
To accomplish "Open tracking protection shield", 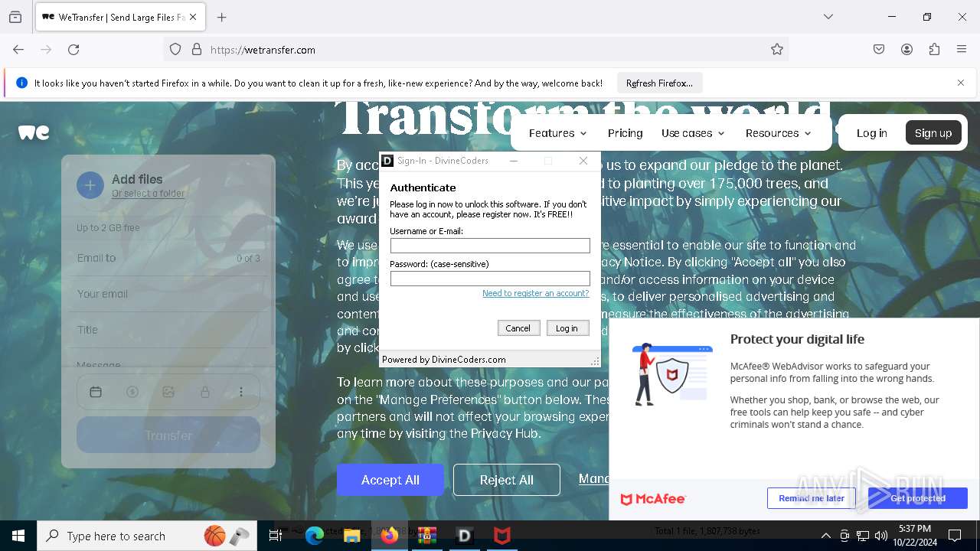I will pos(175,50).
